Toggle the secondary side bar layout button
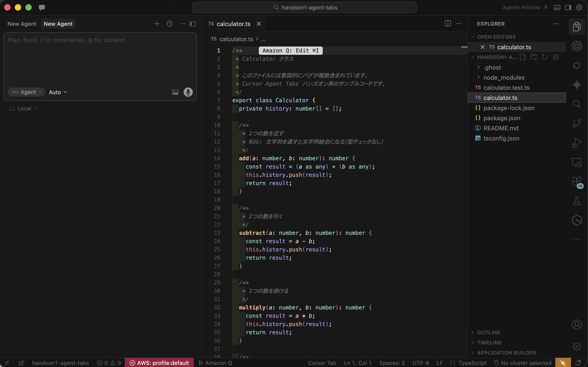Image resolution: width=588 pixels, height=367 pixels. [x=568, y=8]
